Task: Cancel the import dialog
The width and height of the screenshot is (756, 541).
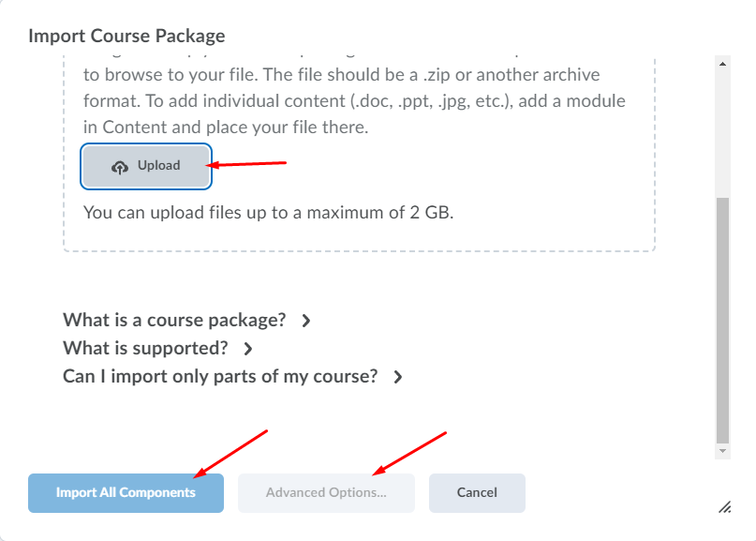Action: click(477, 493)
